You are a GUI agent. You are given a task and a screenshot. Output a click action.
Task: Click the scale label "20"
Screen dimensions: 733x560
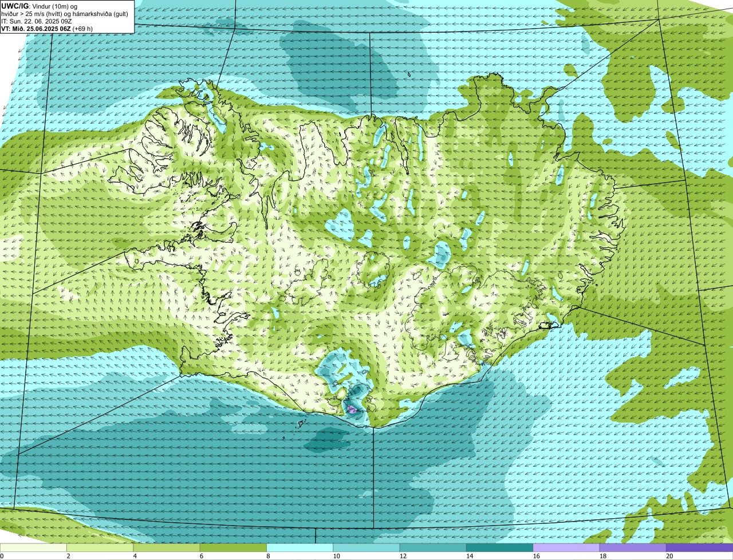(669, 556)
